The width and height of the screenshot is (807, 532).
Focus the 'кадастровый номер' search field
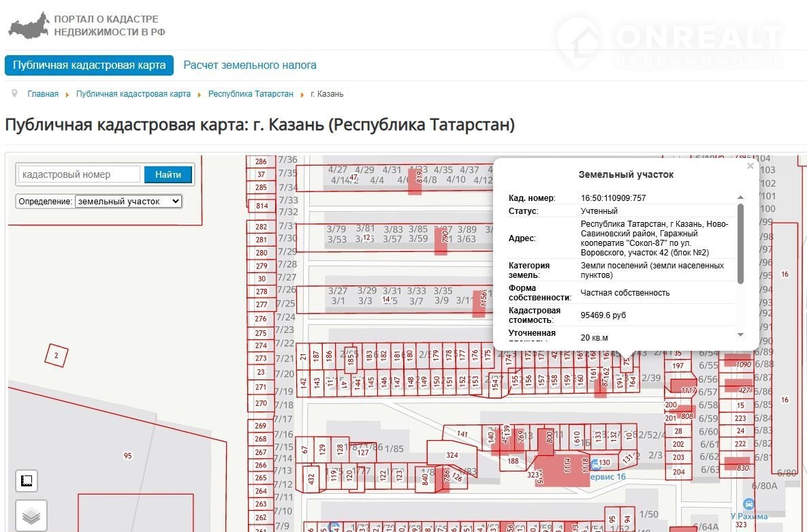(78, 174)
